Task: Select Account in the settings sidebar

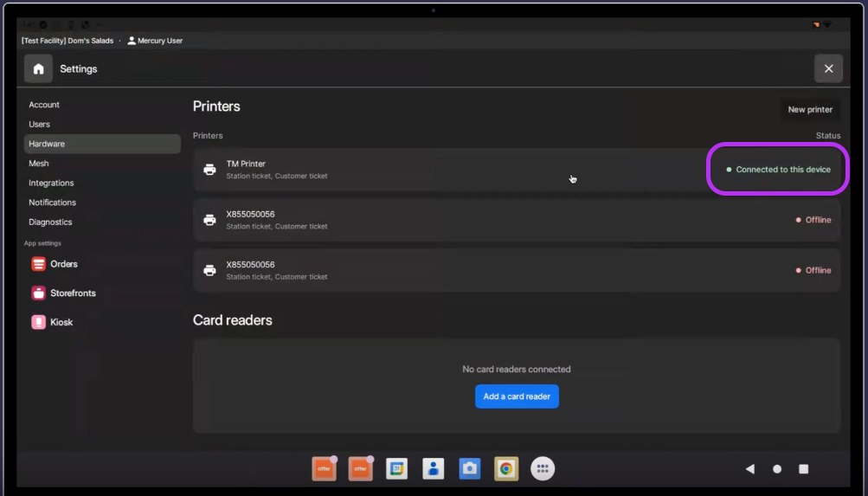Action: pos(44,105)
